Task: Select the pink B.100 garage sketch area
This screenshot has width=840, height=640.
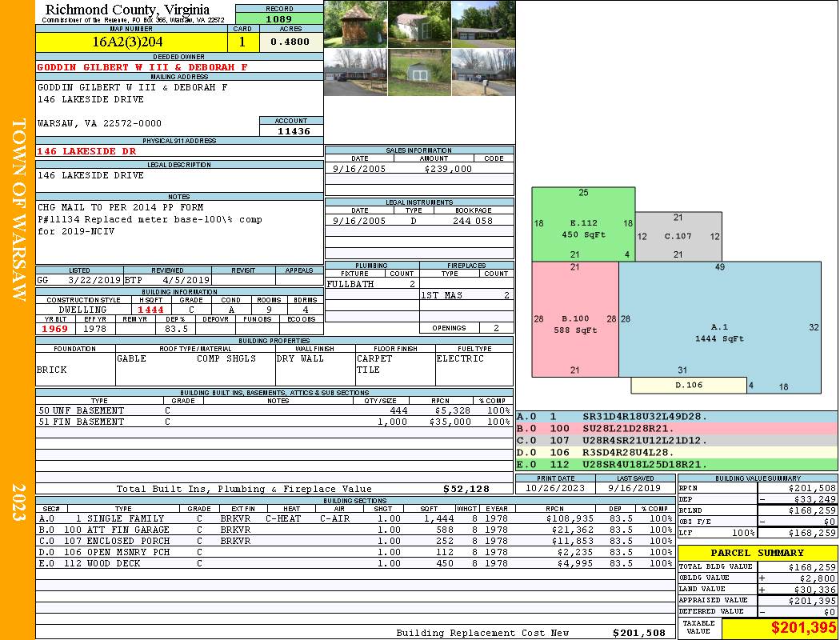Action: [x=575, y=319]
